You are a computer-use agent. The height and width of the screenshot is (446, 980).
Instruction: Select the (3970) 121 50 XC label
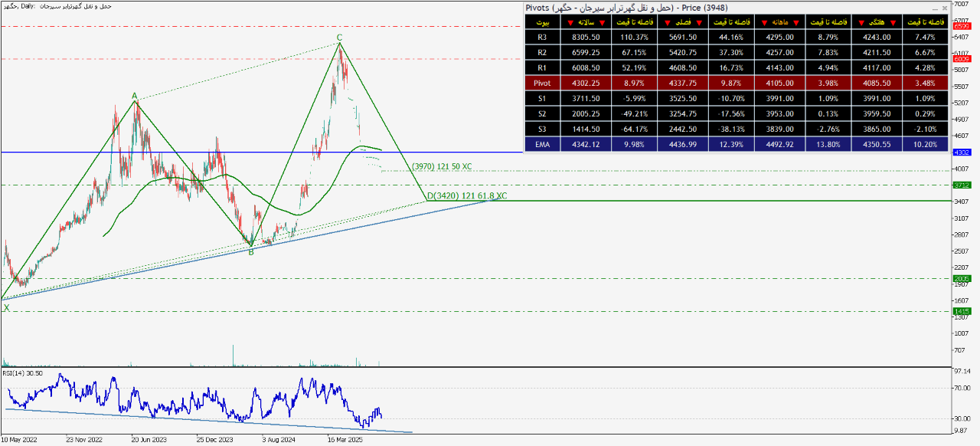pyautogui.click(x=441, y=166)
